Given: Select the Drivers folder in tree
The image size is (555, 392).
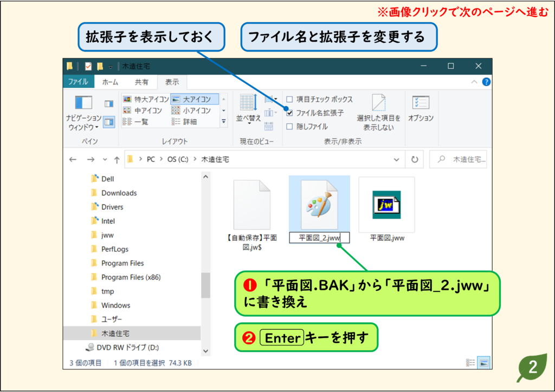Looking at the screenshot, I should tap(112, 207).
